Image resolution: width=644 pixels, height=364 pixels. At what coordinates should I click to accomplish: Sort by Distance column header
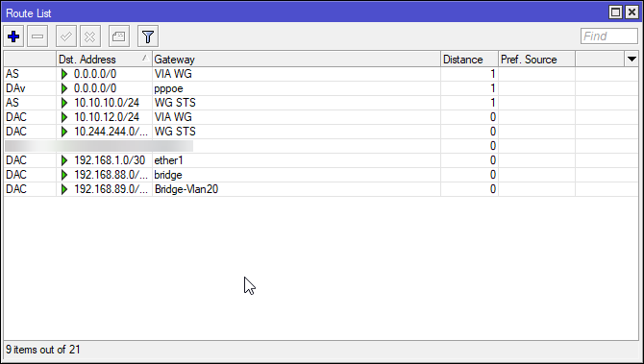click(469, 60)
